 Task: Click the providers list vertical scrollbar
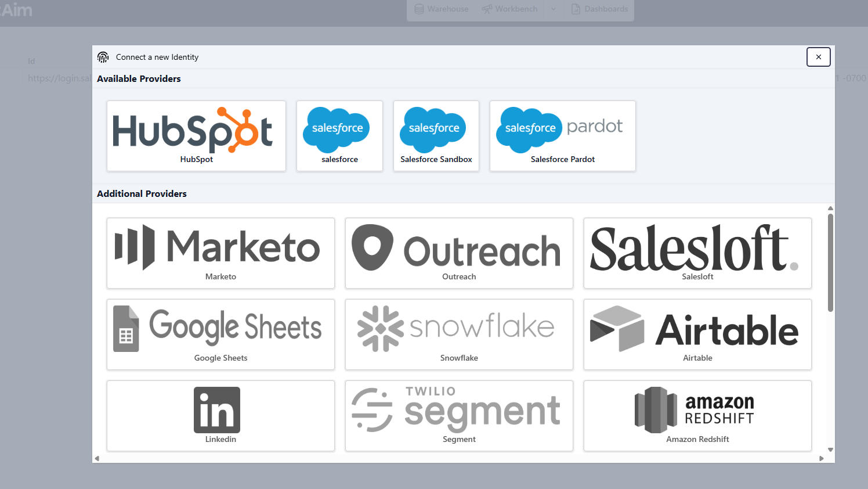[x=830, y=263]
